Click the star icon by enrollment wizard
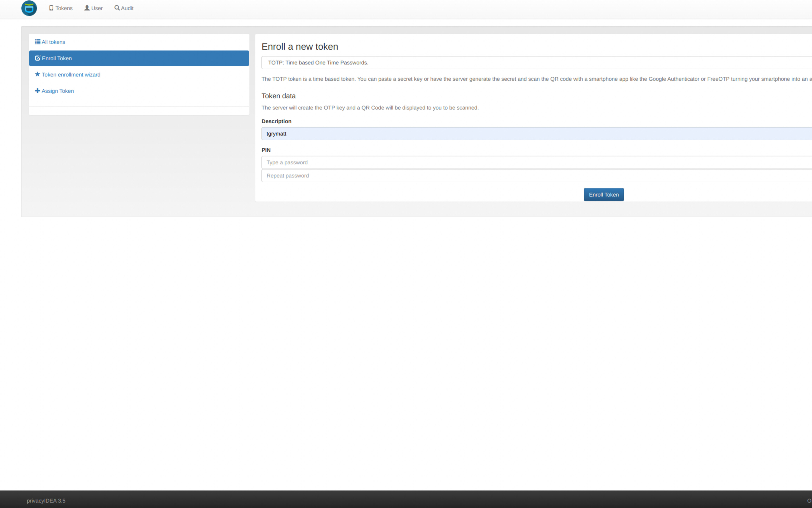 (38, 74)
